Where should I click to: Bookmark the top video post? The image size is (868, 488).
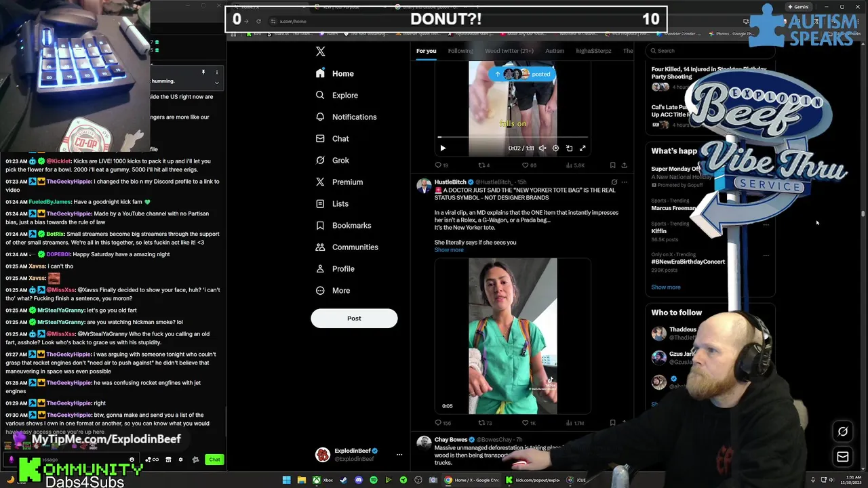point(612,165)
